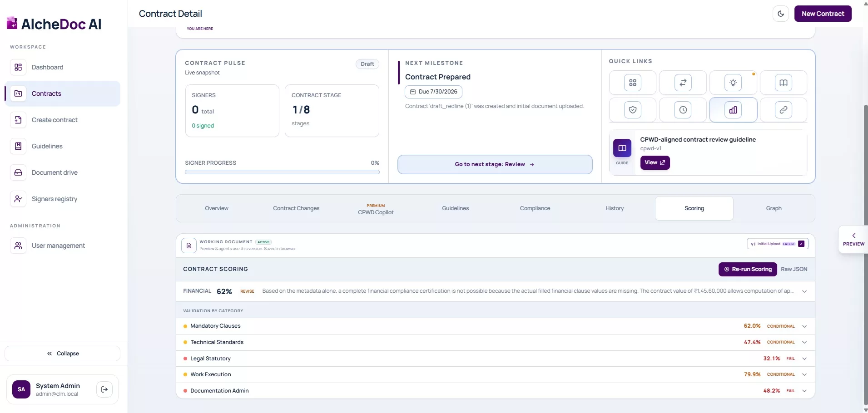Image resolution: width=868 pixels, height=413 pixels.
Task: Collapse the sidebar with Collapse button
Action: [x=63, y=354]
